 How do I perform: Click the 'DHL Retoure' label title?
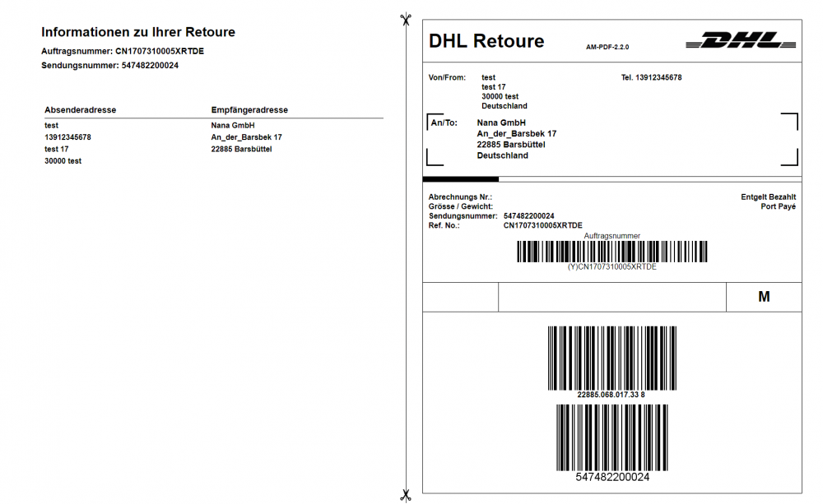(486, 41)
